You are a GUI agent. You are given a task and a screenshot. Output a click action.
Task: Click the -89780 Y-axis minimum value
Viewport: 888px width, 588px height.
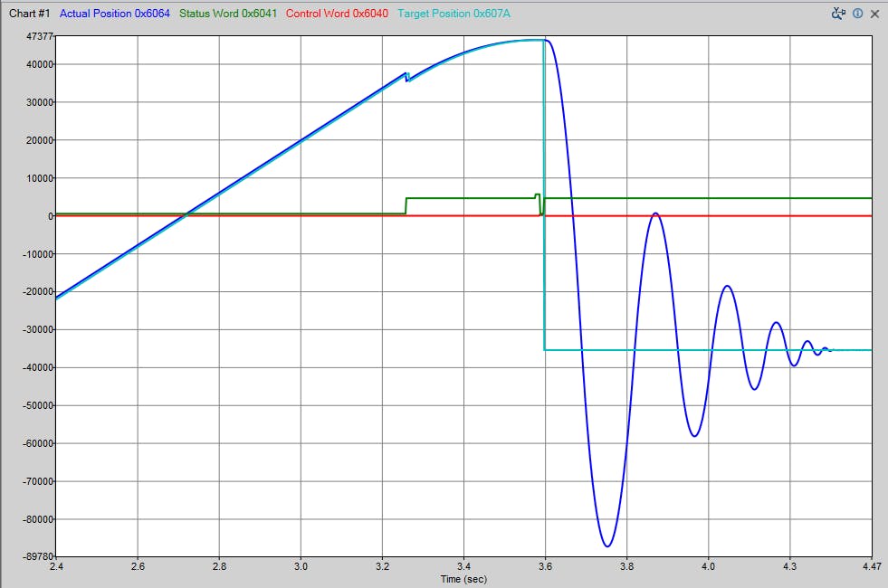pyautogui.click(x=38, y=557)
